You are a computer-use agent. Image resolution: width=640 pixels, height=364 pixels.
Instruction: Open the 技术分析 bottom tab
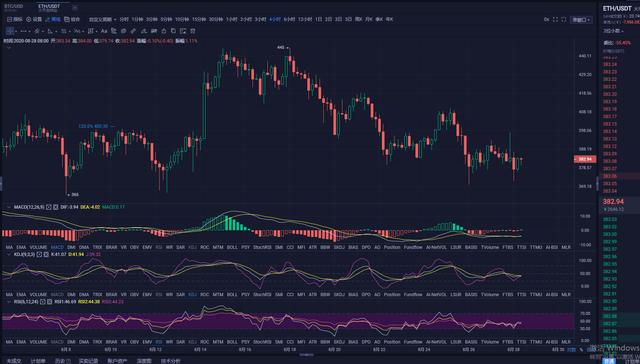point(170,361)
